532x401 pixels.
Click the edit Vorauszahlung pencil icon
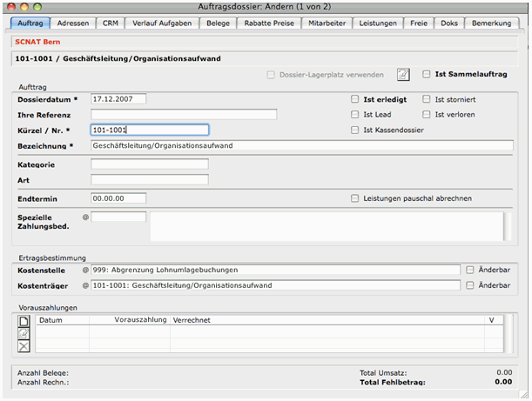(x=24, y=333)
